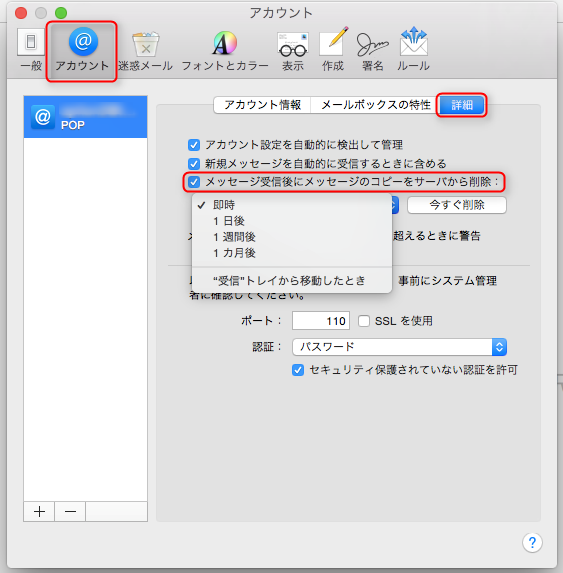Toggle セキュリティ保護されていない認証を許可 checkbox
This screenshot has height=573, width=563.
tap(298, 370)
